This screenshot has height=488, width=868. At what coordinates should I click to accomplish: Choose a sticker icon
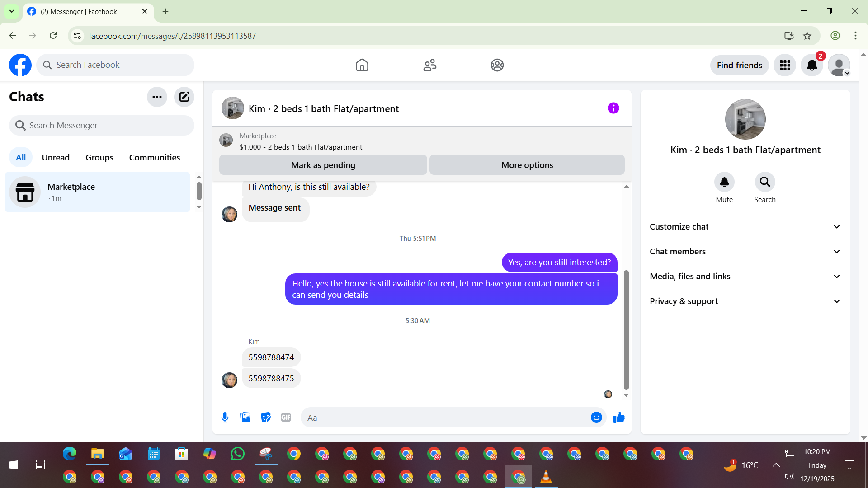[266, 418]
